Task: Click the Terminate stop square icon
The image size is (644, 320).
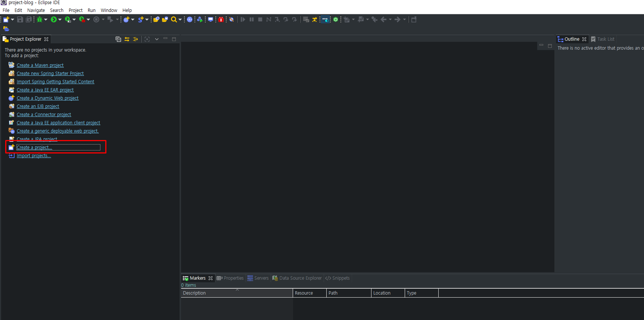Action: tap(260, 19)
